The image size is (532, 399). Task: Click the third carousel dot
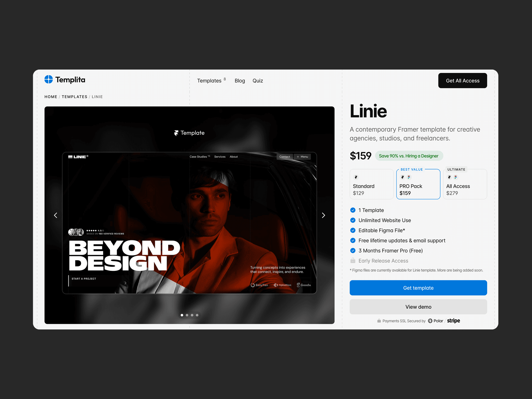pos(192,315)
